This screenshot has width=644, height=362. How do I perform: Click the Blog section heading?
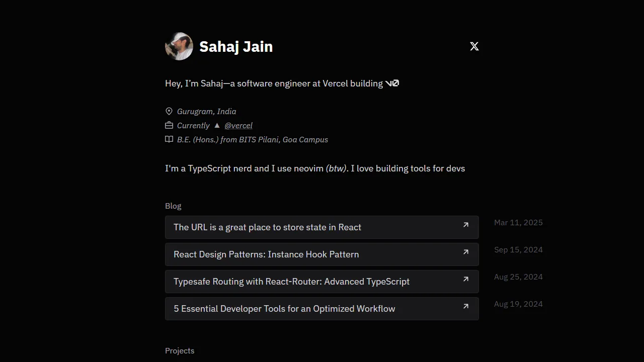pos(173,206)
